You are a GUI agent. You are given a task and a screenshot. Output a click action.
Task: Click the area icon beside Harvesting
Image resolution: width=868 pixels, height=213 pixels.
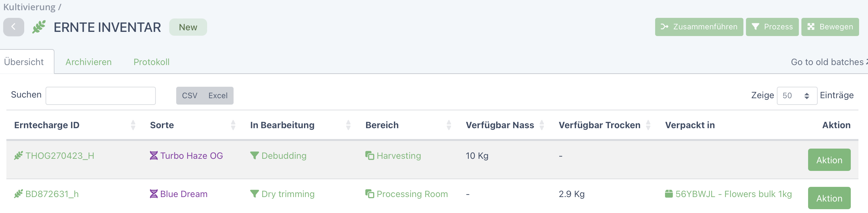point(370,156)
